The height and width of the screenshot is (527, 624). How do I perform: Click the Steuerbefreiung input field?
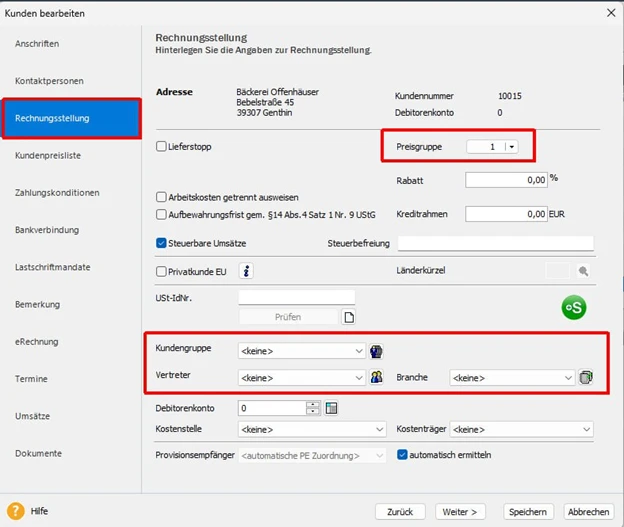click(x=495, y=243)
